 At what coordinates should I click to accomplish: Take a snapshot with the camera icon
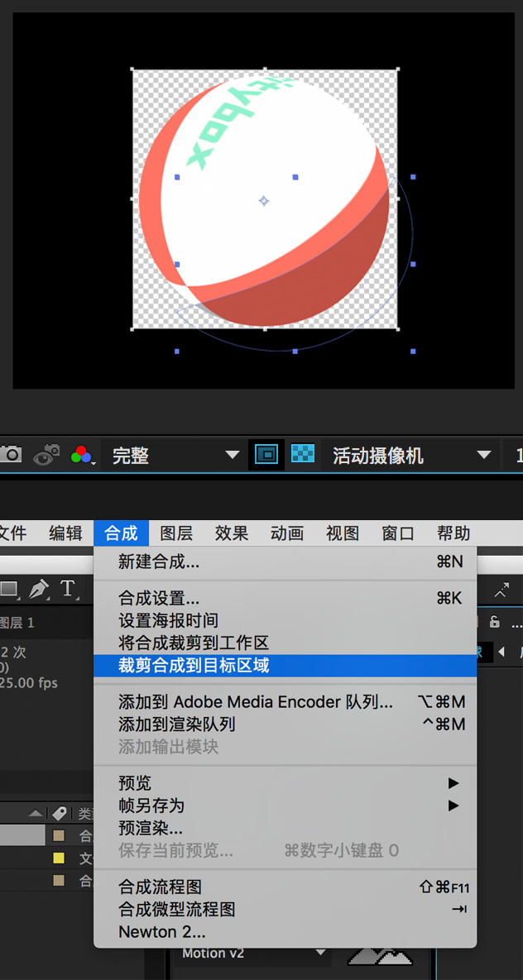(9, 454)
